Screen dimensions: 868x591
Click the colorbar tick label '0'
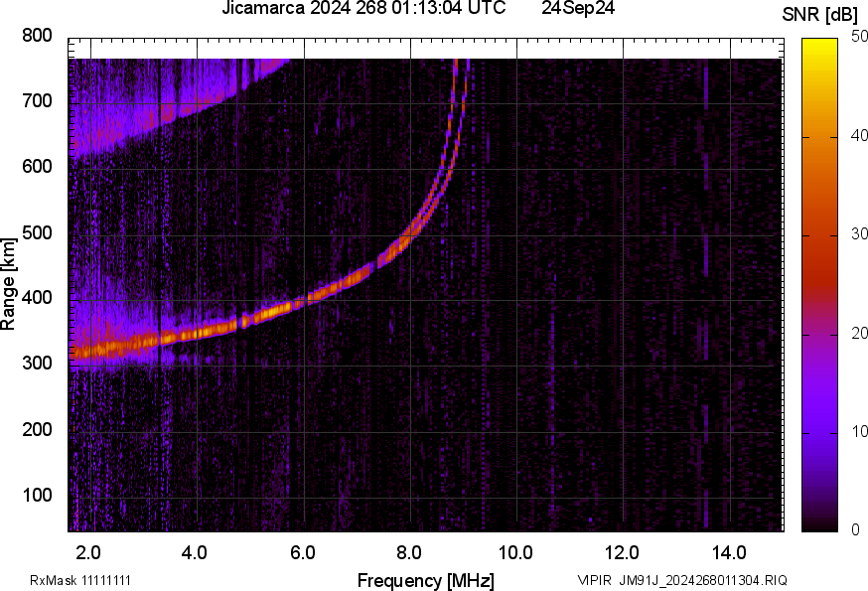tap(855, 530)
